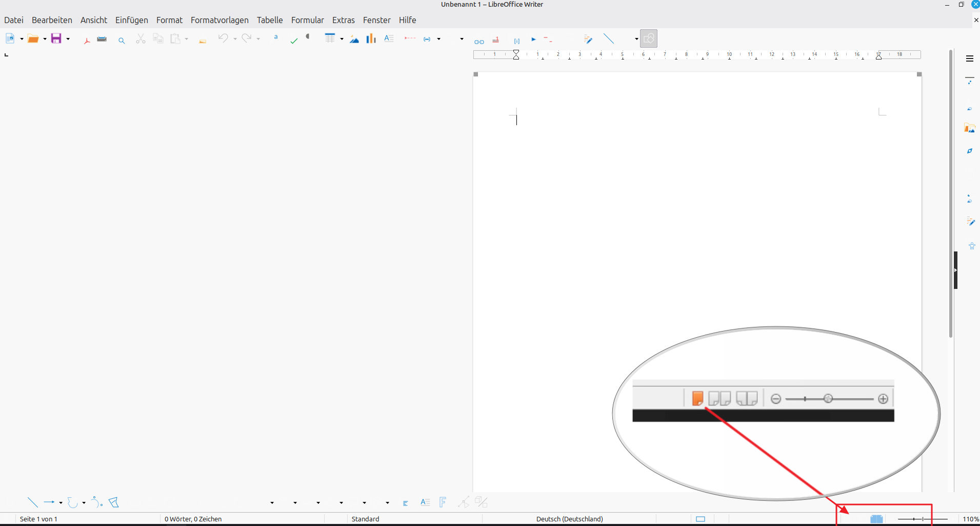Click the Seite 1 von 1 status field
The height and width of the screenshot is (526, 980).
(x=38, y=519)
